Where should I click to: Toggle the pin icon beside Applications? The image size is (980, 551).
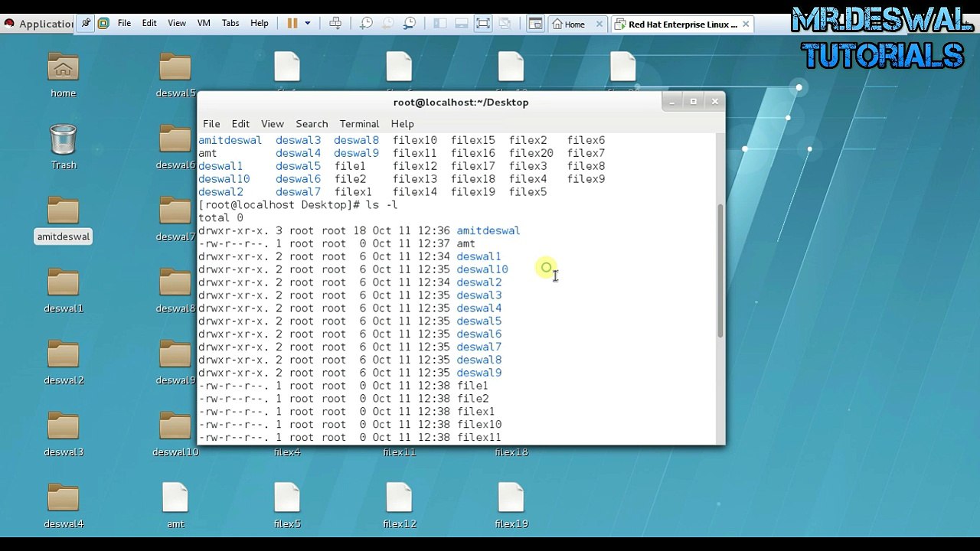click(86, 24)
